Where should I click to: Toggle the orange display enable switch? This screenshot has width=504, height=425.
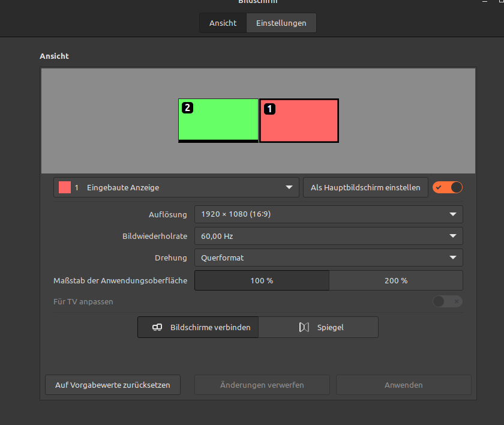[448, 187]
